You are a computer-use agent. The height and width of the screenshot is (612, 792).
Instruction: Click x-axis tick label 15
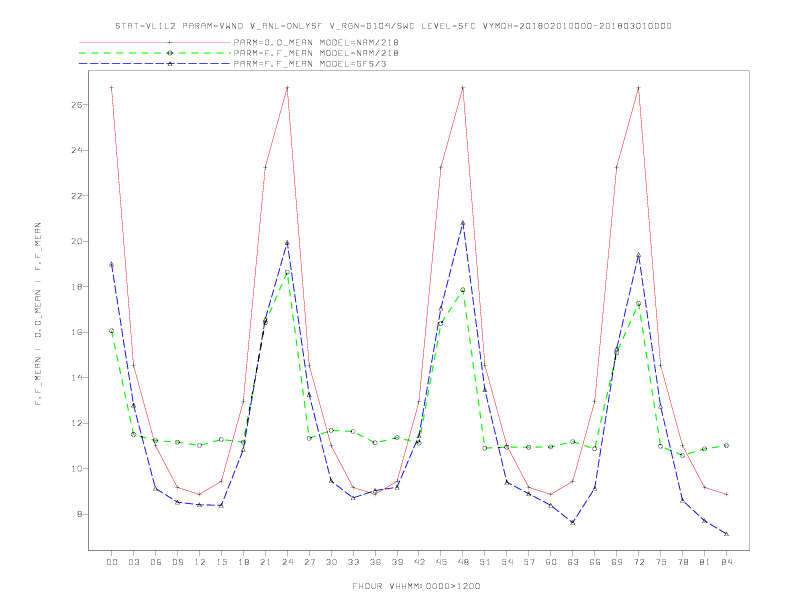pyautogui.click(x=221, y=562)
